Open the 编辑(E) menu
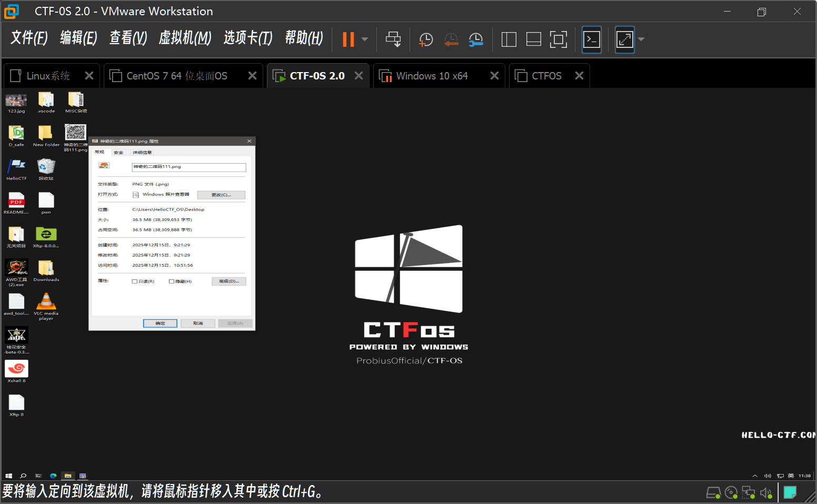 [78, 38]
